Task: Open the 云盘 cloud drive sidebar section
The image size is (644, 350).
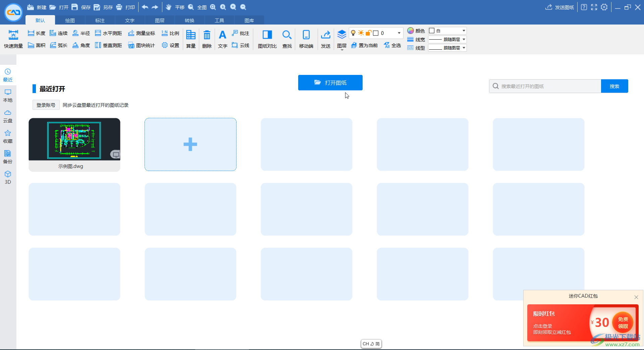Action: pos(8,116)
